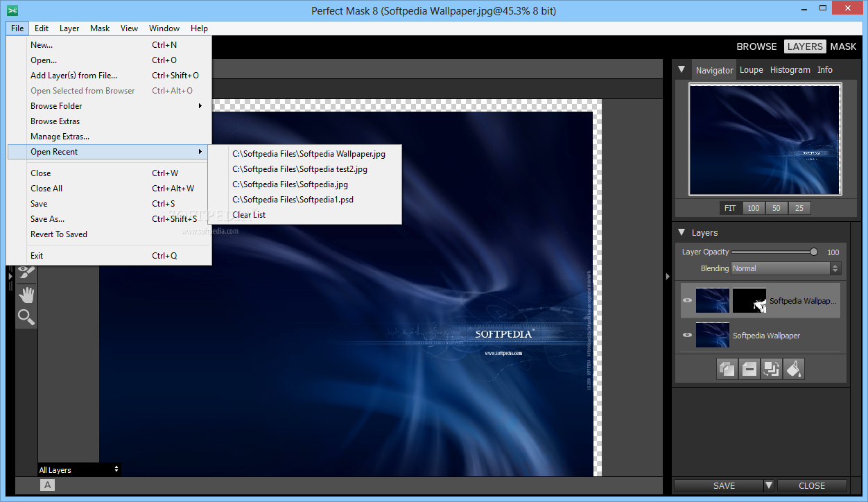Image resolution: width=868 pixels, height=502 pixels.
Task: Open recent Softpedia test2.jpg file
Action: pyautogui.click(x=305, y=169)
